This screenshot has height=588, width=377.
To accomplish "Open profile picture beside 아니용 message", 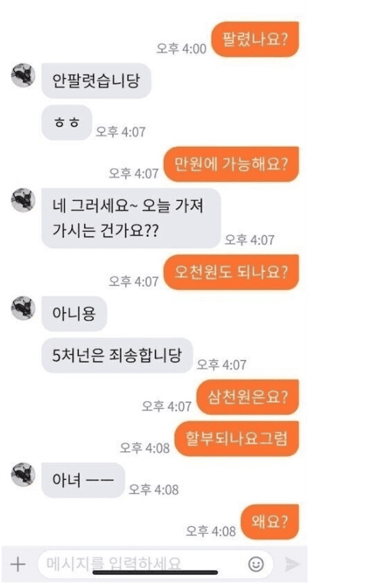I will click(x=23, y=308).
